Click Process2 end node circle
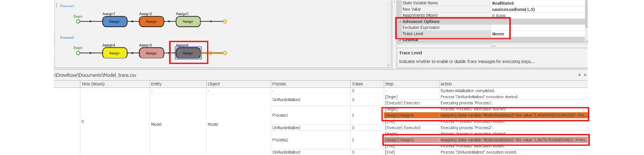This screenshot has width=644, height=155. [x=225, y=53]
